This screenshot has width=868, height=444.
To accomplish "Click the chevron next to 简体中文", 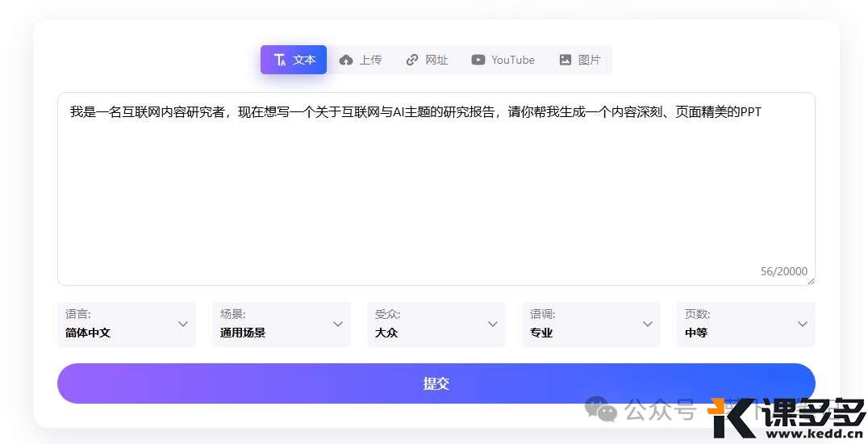I will pos(183,325).
